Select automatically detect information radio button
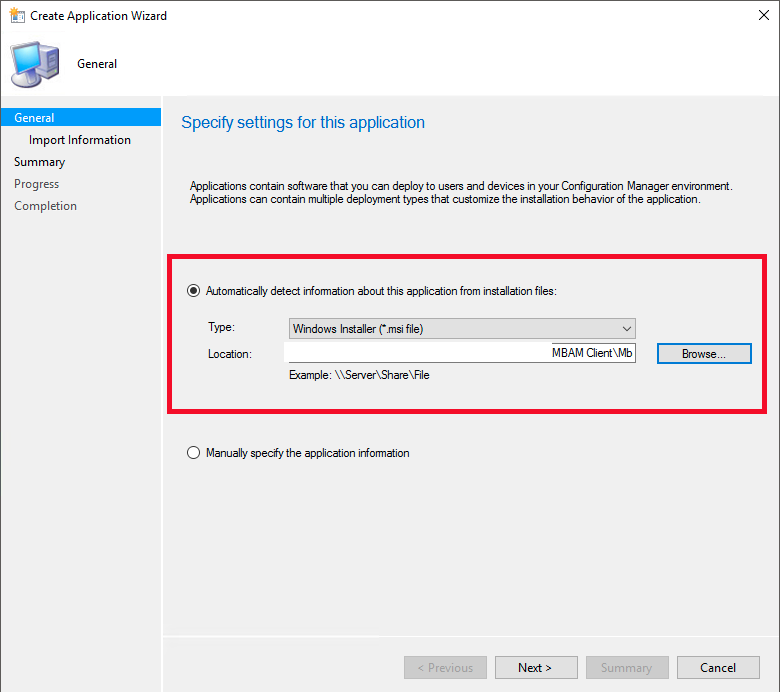The width and height of the screenshot is (780, 692). point(194,291)
